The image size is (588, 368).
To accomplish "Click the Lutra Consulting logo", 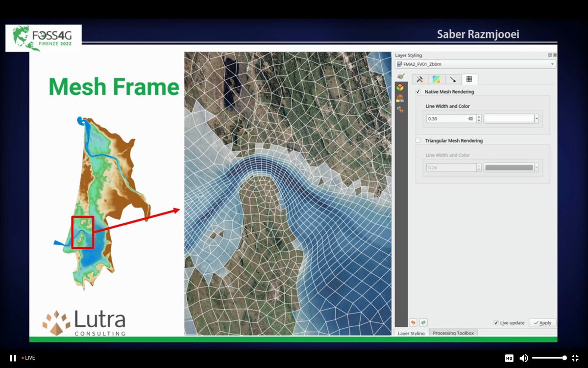I will tap(84, 323).
